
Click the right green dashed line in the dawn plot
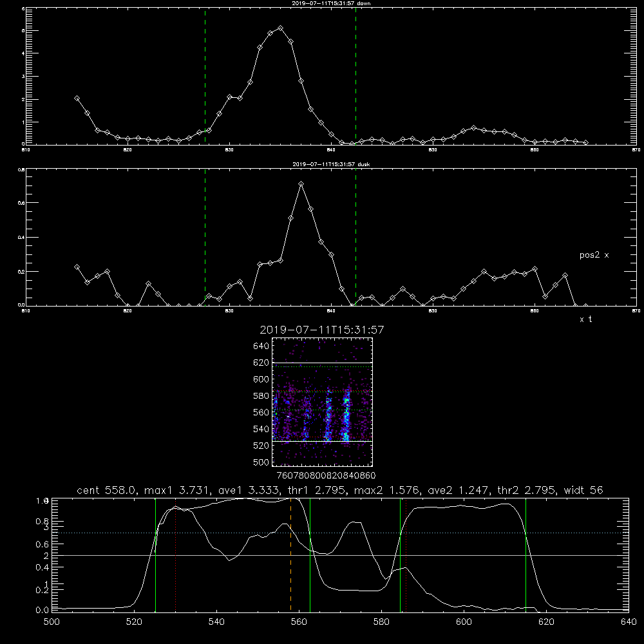pyautogui.click(x=355, y=76)
